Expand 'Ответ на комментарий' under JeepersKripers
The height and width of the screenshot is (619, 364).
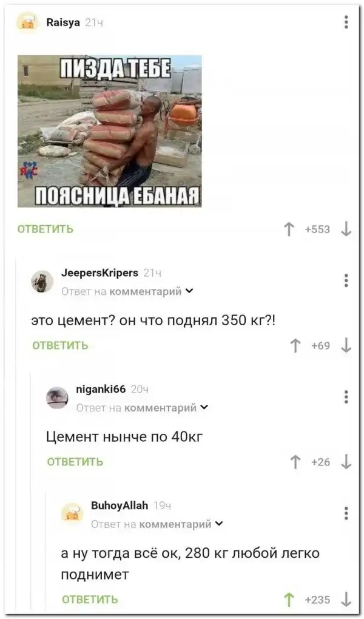pyautogui.click(x=127, y=291)
